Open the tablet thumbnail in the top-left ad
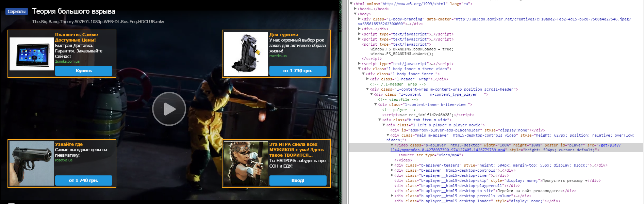 (x=32, y=54)
